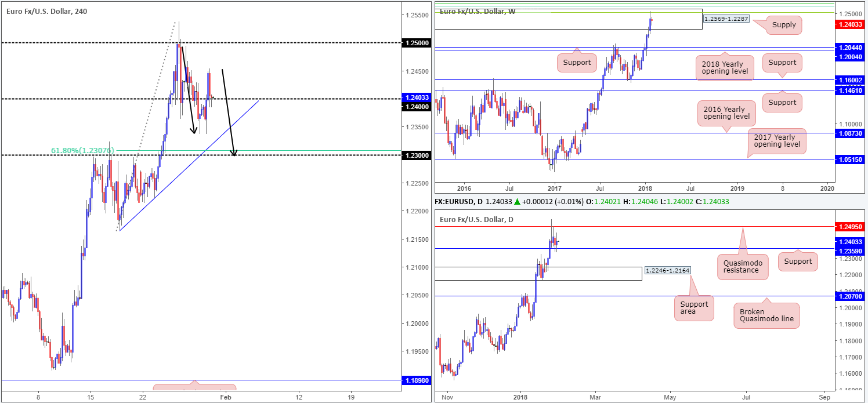Image resolution: width=868 pixels, height=403 pixels.
Task: Select the 1.23000 level label on 240 chart
Action: [416, 155]
